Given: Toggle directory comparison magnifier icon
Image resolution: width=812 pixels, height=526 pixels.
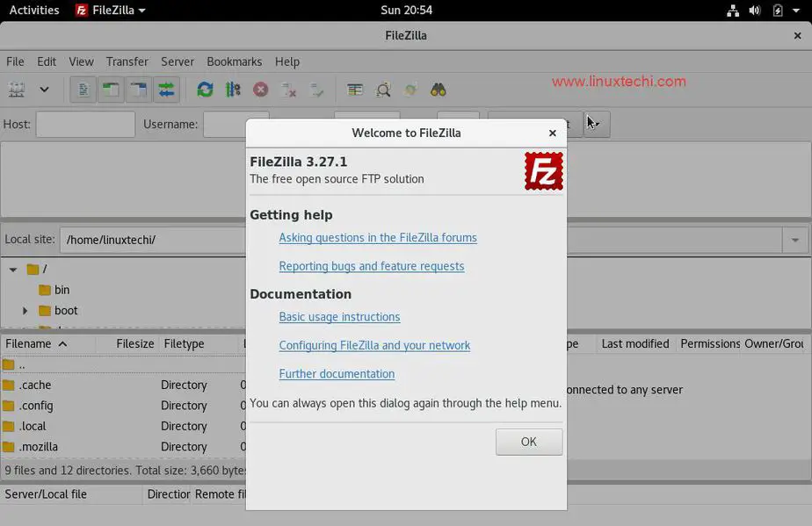Looking at the screenshot, I should pyautogui.click(x=383, y=90).
